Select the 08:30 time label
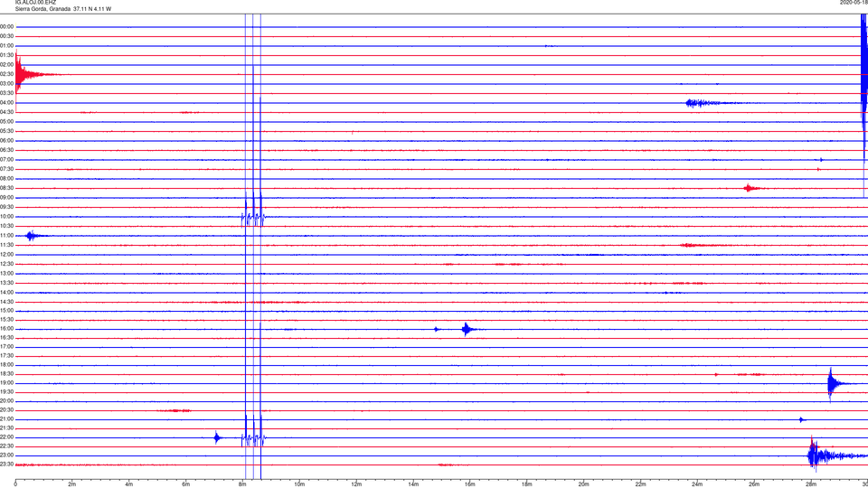Viewport: 868px width, 488px height. (x=7, y=188)
